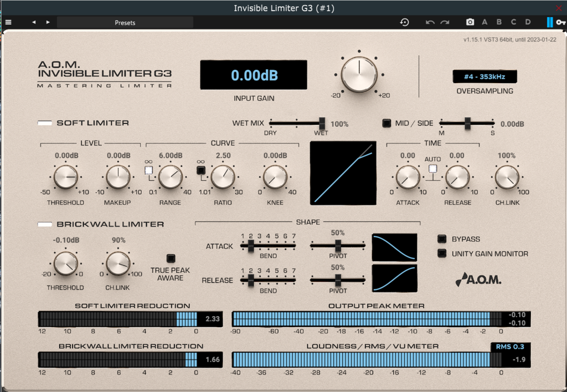The width and height of the screenshot is (567, 392).
Task: Click the attack shape curve display
Action: point(394,247)
